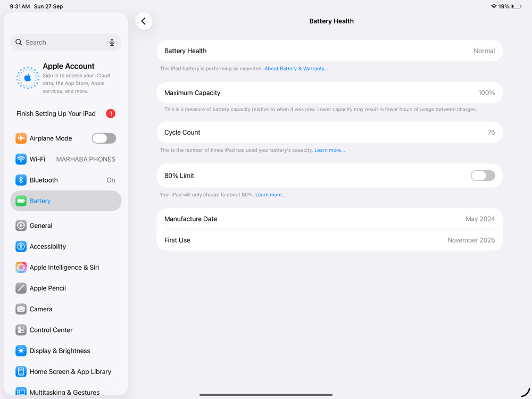Tap the Accessibility icon
This screenshot has height=399, width=532.
coord(21,246)
